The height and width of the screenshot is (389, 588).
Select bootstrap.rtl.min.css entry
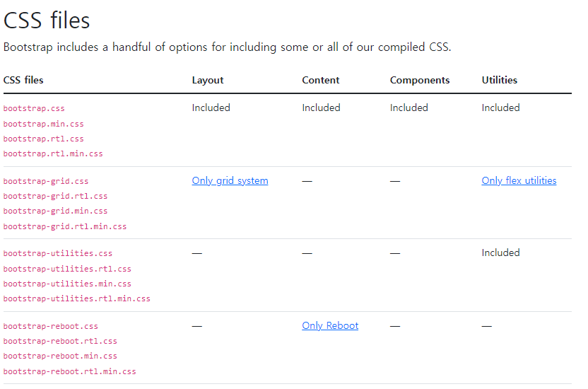(x=53, y=153)
